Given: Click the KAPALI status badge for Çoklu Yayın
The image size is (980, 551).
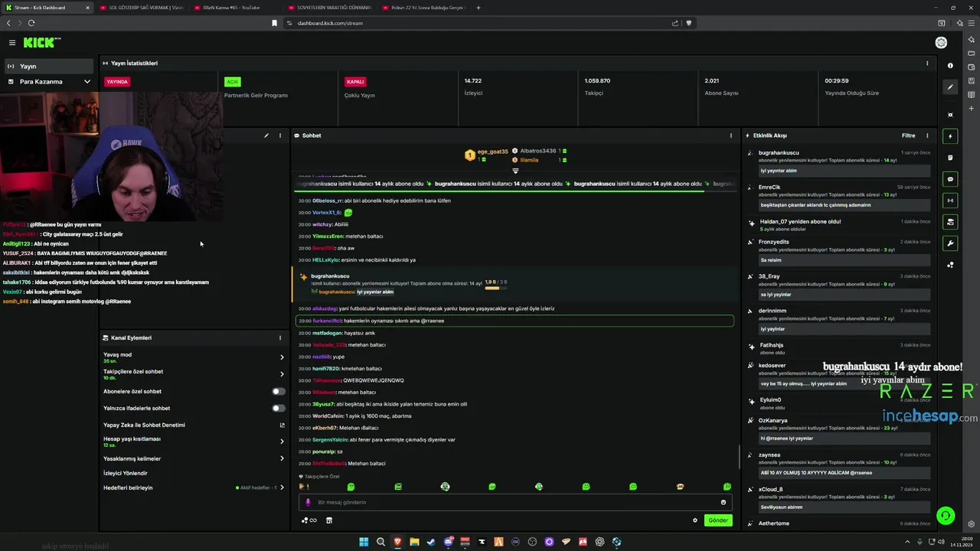Looking at the screenshot, I should 355,82.
